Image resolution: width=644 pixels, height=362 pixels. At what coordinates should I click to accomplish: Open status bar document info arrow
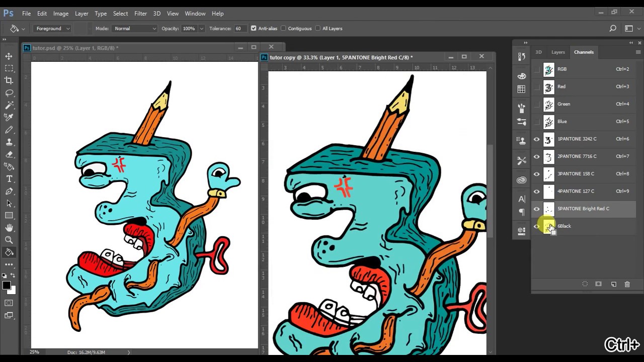point(128,352)
